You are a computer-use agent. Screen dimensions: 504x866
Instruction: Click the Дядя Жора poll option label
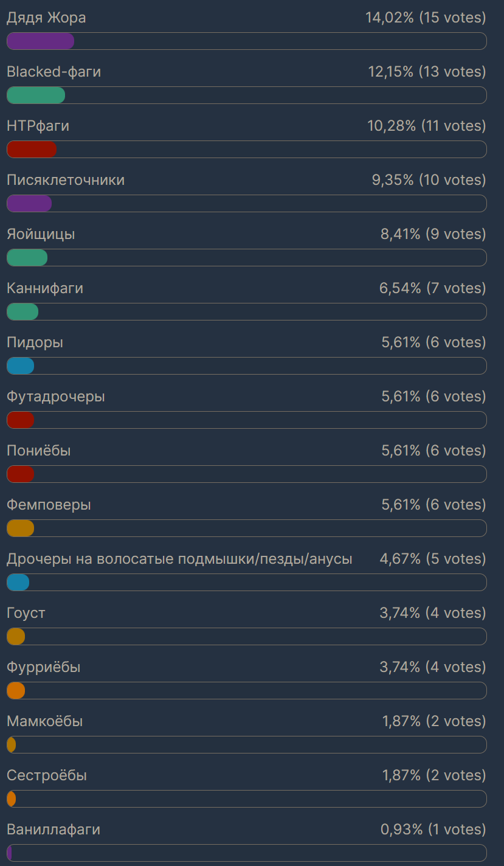click(46, 18)
